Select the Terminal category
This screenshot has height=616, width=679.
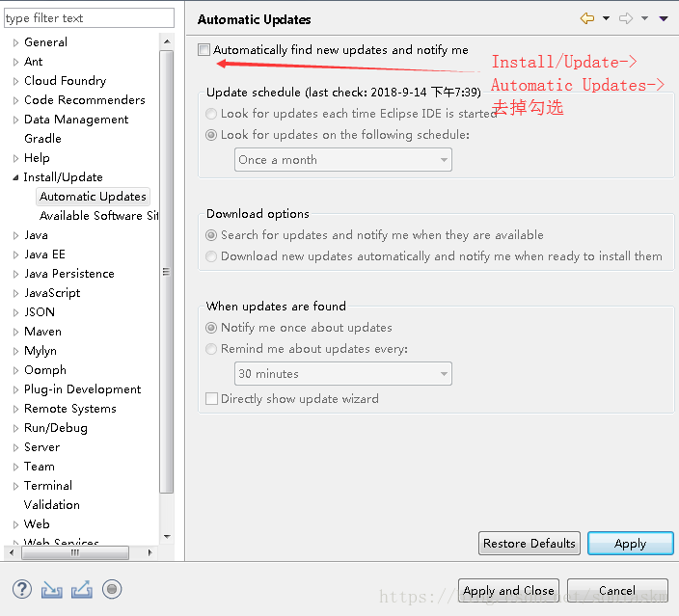coord(47,486)
